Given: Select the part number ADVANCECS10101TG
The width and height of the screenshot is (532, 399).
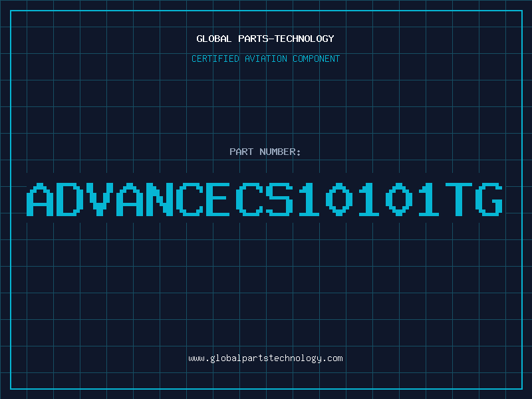Looking at the screenshot, I should coord(264,199).
